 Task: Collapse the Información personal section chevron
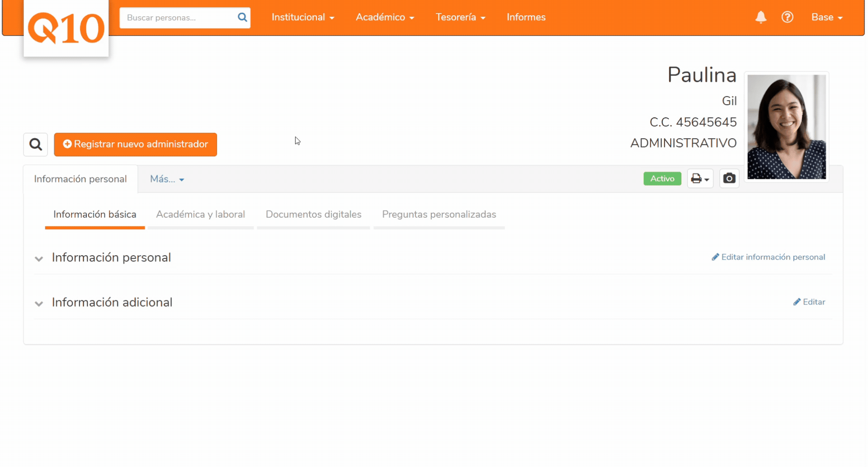point(39,259)
